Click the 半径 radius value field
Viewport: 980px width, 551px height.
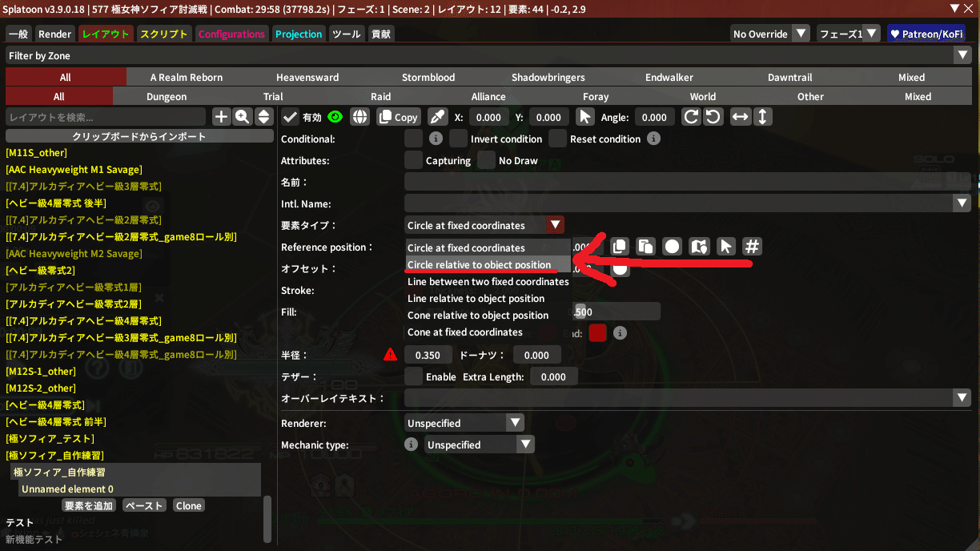(428, 355)
